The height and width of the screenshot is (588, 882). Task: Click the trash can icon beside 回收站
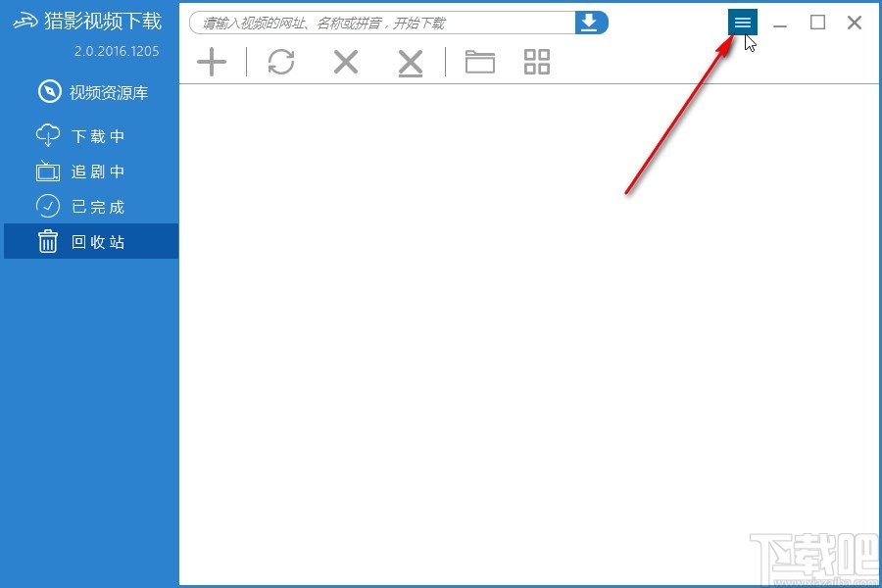(48, 241)
